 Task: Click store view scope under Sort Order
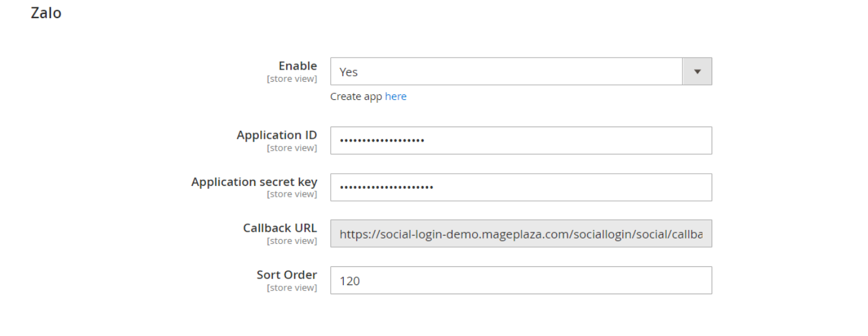tap(292, 288)
